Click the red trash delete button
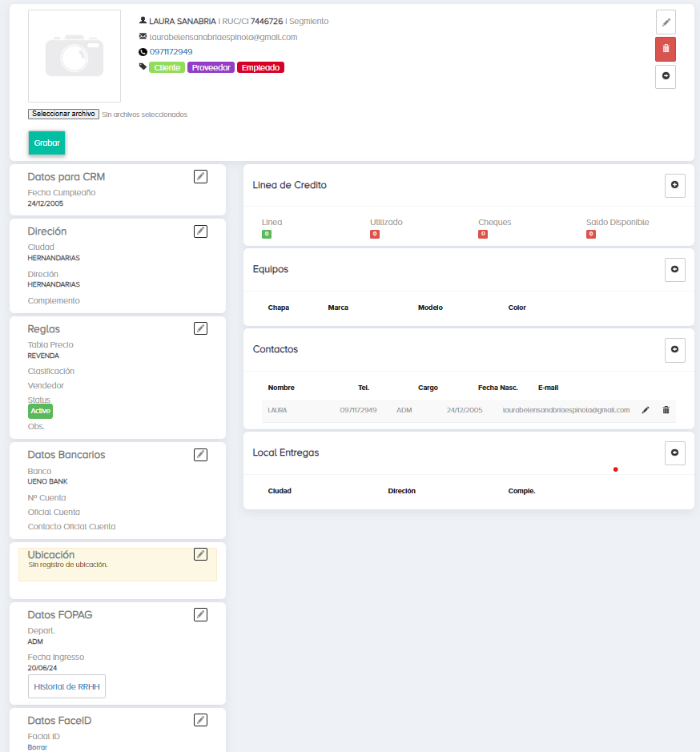This screenshot has width=700, height=752. pyautogui.click(x=666, y=49)
